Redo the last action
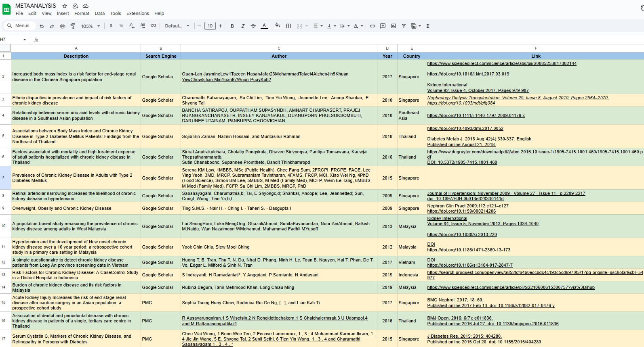This screenshot has width=644, height=347. [52, 26]
